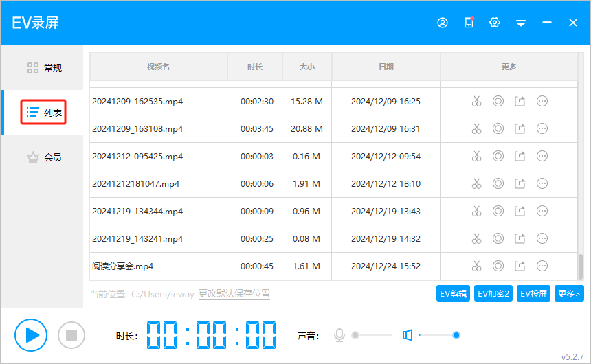591x364 pixels.
Task: Toggle the speaker sound icon
Action: (408, 335)
